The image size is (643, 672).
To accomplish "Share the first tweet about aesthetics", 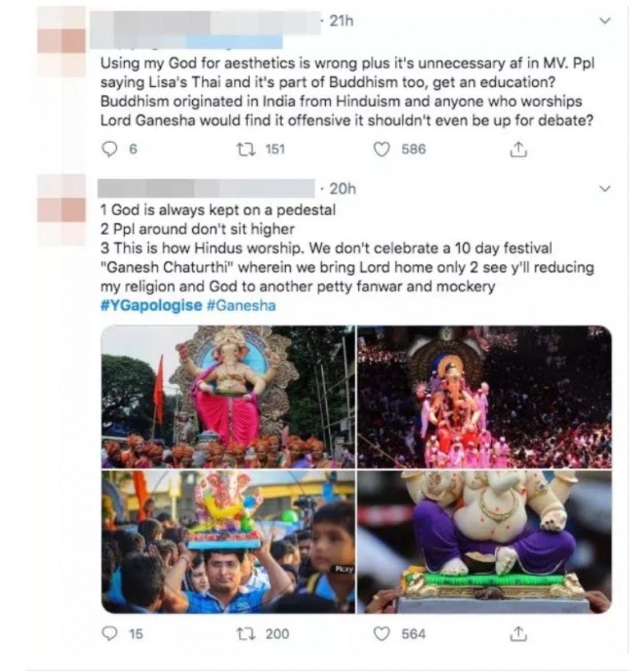I will pos(518,149).
